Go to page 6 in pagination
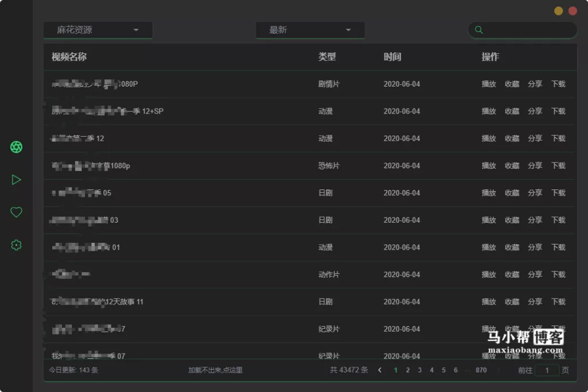 tap(455, 370)
